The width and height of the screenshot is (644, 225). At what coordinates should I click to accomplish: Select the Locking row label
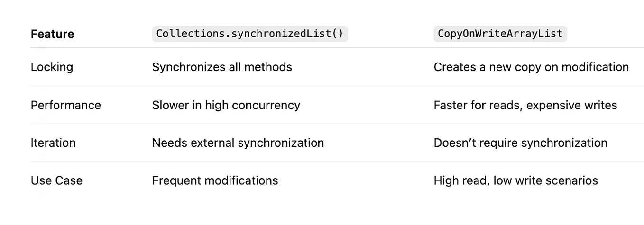pyautogui.click(x=52, y=67)
